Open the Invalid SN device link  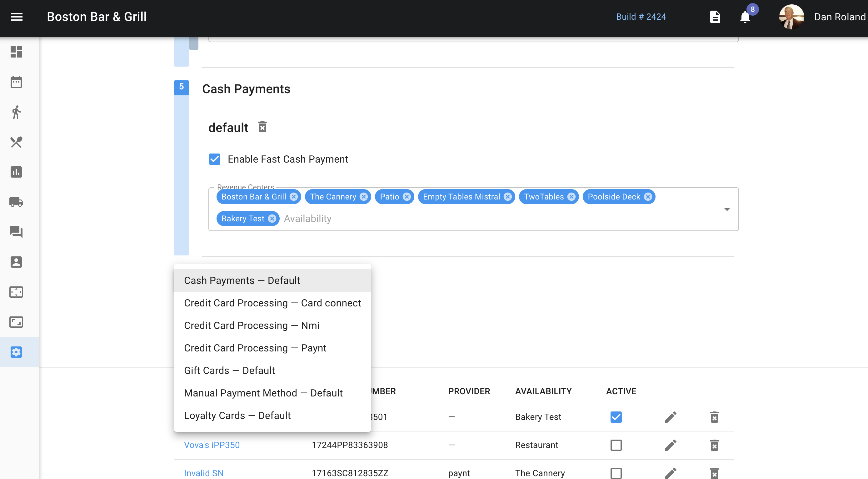203,473
